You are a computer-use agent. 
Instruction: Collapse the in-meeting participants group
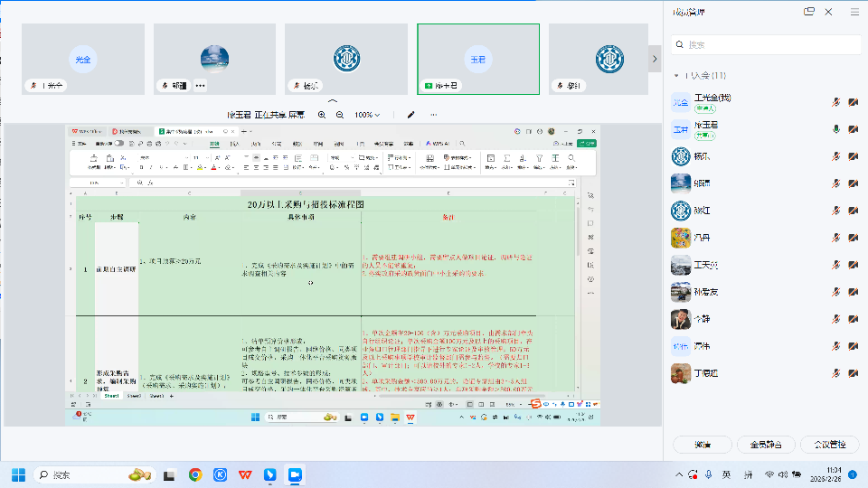click(676, 75)
